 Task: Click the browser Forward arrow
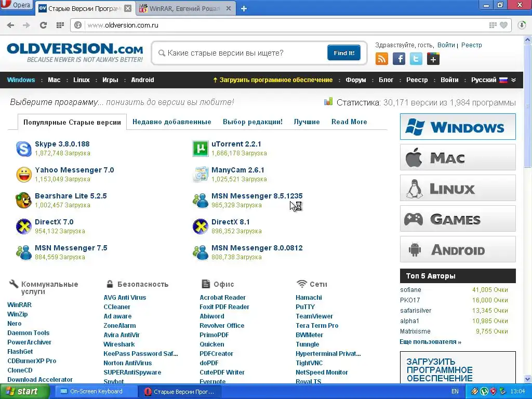tap(26, 25)
